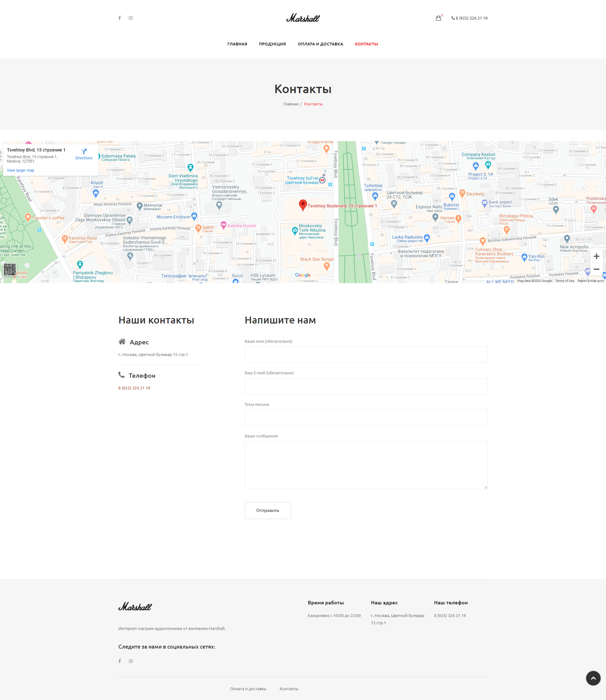The height and width of the screenshot is (700, 606).
Task: Toggle the satellite view thumbnail on the map
Action: tap(10, 270)
